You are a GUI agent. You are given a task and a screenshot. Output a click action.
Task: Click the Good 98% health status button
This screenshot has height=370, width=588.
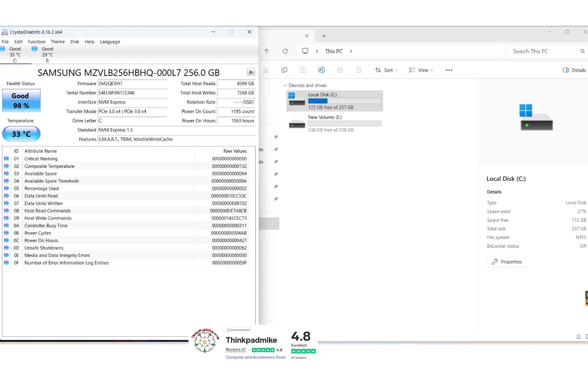pos(21,100)
